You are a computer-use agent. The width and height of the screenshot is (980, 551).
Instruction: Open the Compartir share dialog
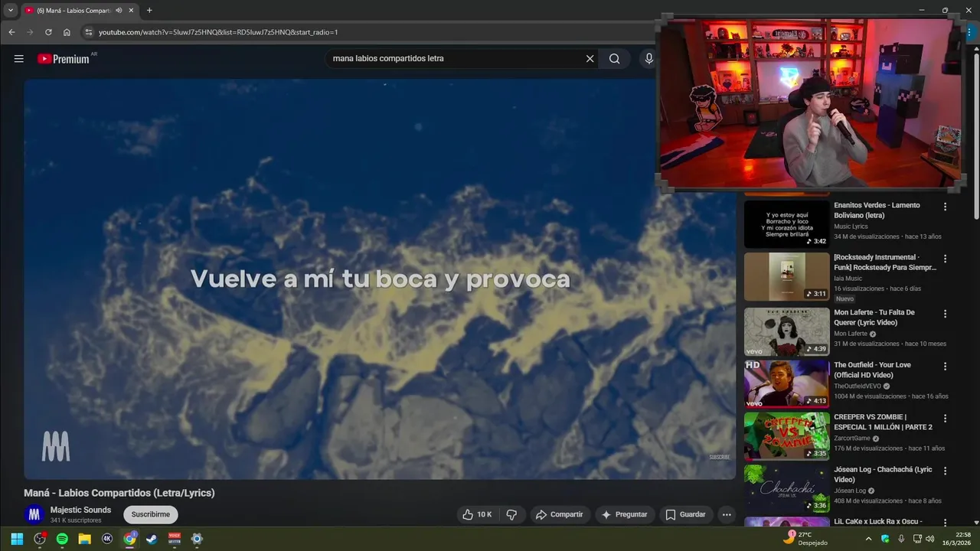click(x=559, y=514)
